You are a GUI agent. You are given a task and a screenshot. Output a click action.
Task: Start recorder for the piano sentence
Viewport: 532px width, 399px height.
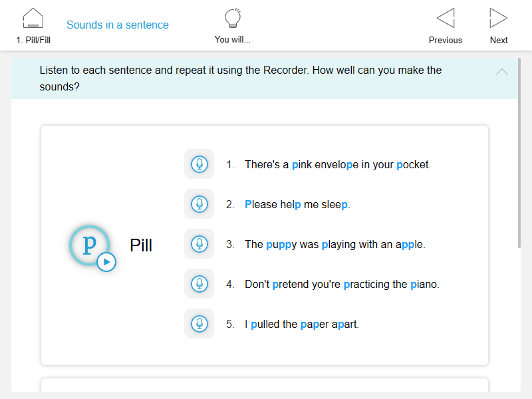point(199,284)
